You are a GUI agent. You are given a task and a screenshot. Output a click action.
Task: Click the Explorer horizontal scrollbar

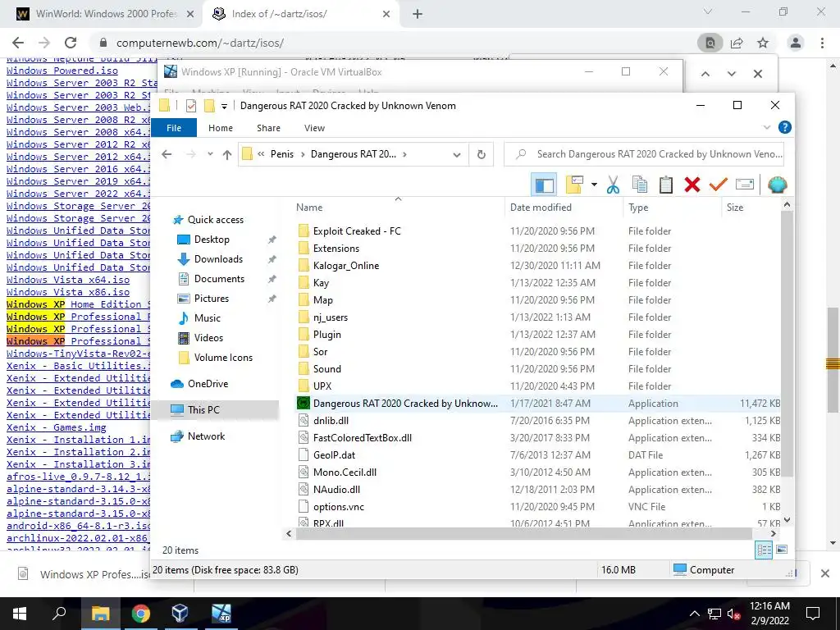[525, 533]
